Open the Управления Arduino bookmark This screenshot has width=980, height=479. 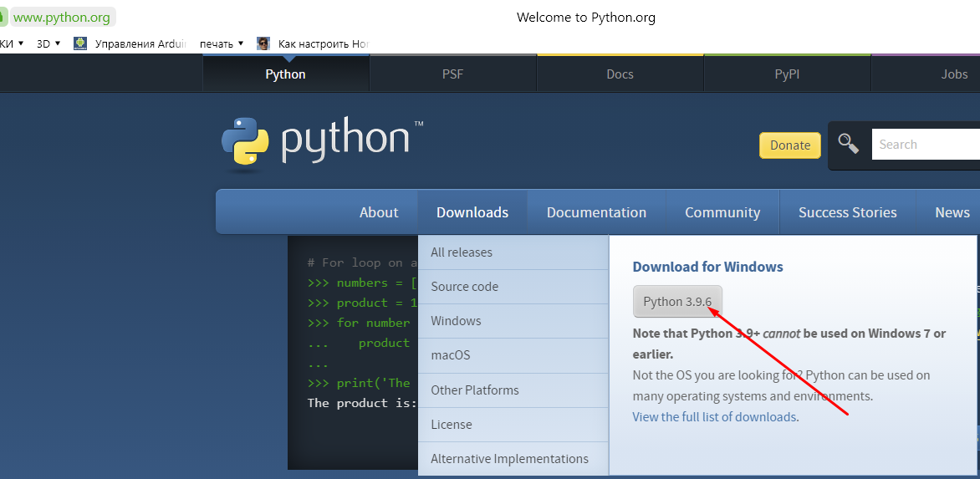point(140,43)
